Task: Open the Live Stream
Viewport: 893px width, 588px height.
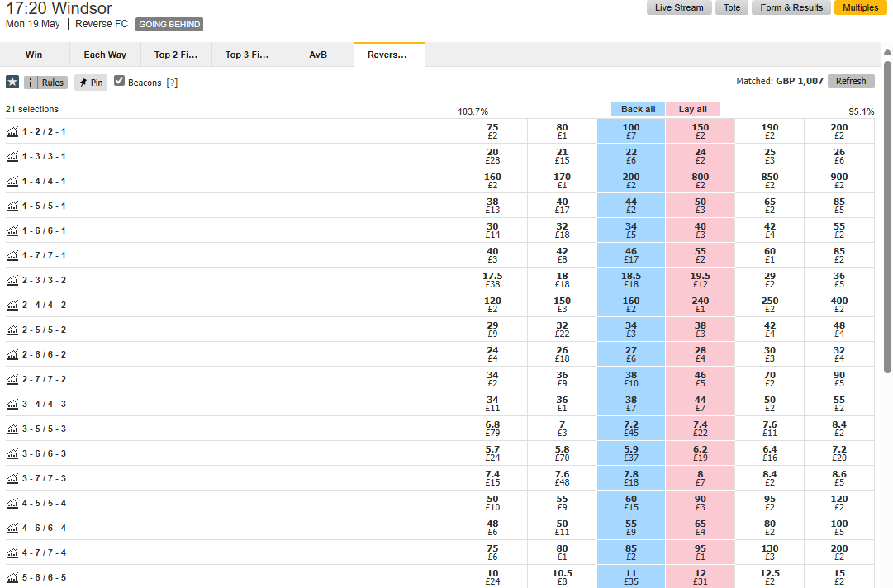Action: 679,7
